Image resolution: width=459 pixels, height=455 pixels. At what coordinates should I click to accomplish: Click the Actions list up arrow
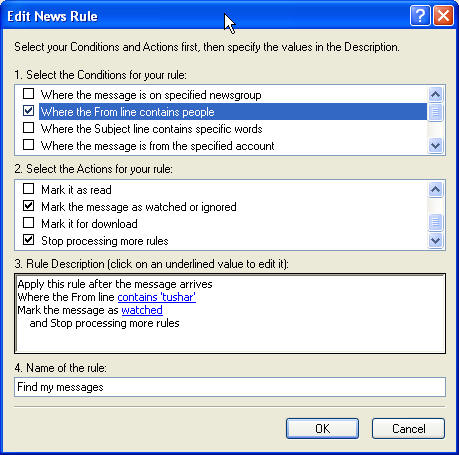click(435, 189)
